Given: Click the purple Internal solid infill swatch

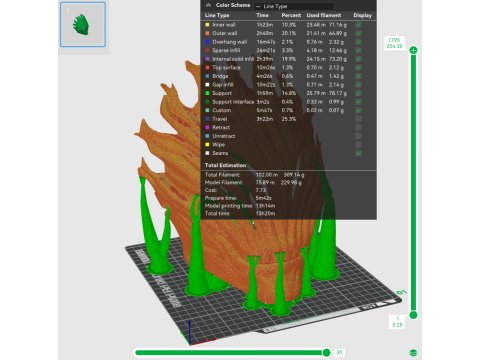Looking at the screenshot, I should pyautogui.click(x=207, y=59).
